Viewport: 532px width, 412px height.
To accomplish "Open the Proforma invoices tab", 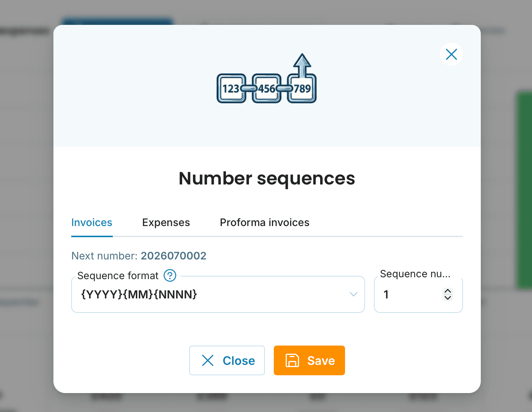I will (265, 223).
